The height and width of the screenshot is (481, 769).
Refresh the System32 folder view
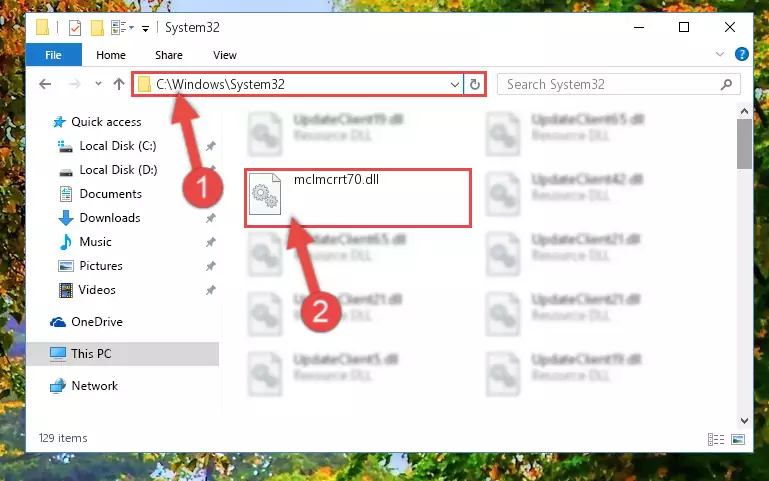pyautogui.click(x=474, y=84)
